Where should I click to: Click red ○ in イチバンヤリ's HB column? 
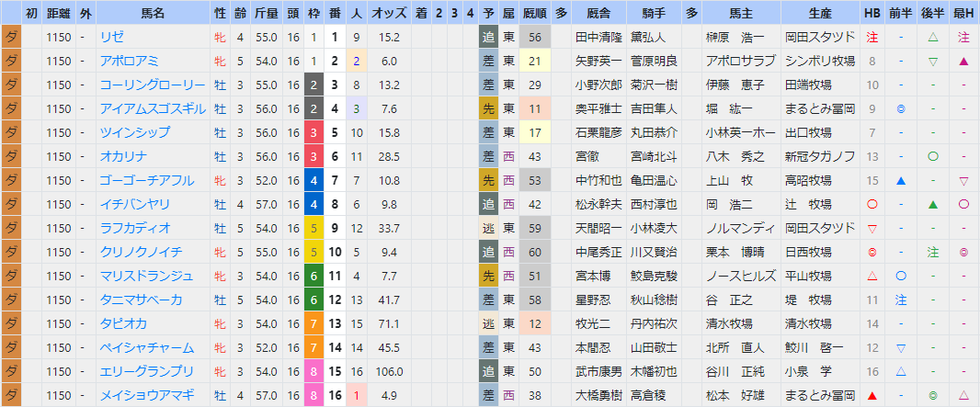point(872,204)
